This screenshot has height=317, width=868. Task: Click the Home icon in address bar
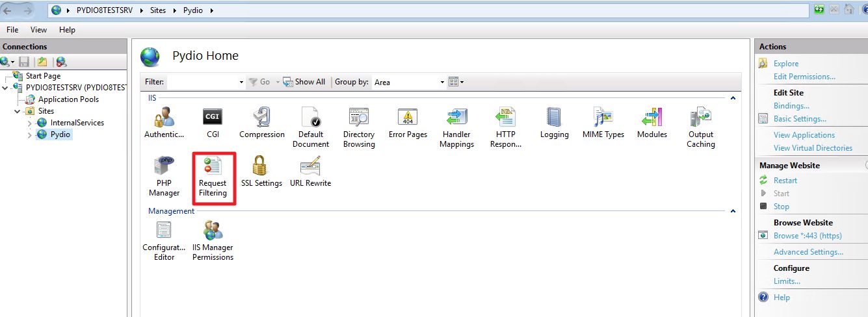(x=849, y=10)
